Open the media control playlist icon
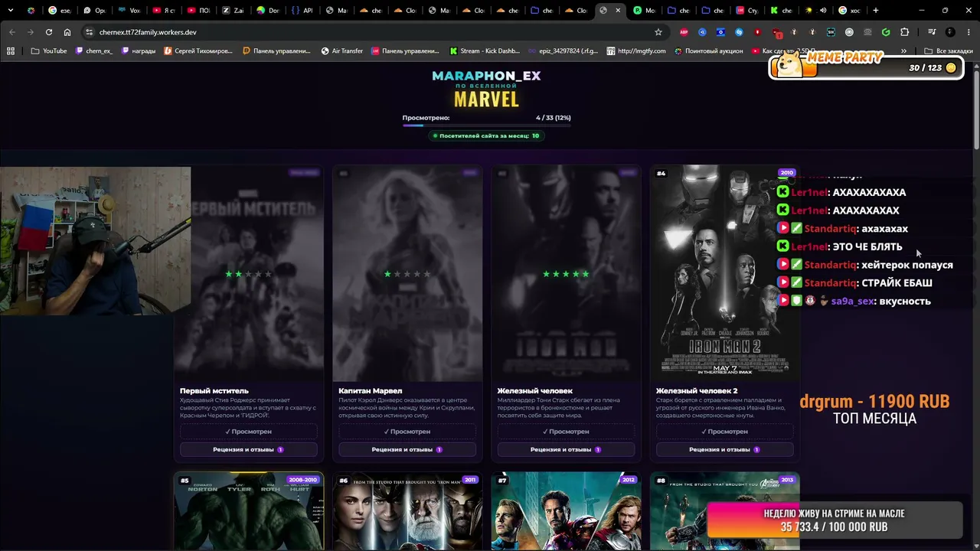This screenshot has width=980, height=551. 932,32
